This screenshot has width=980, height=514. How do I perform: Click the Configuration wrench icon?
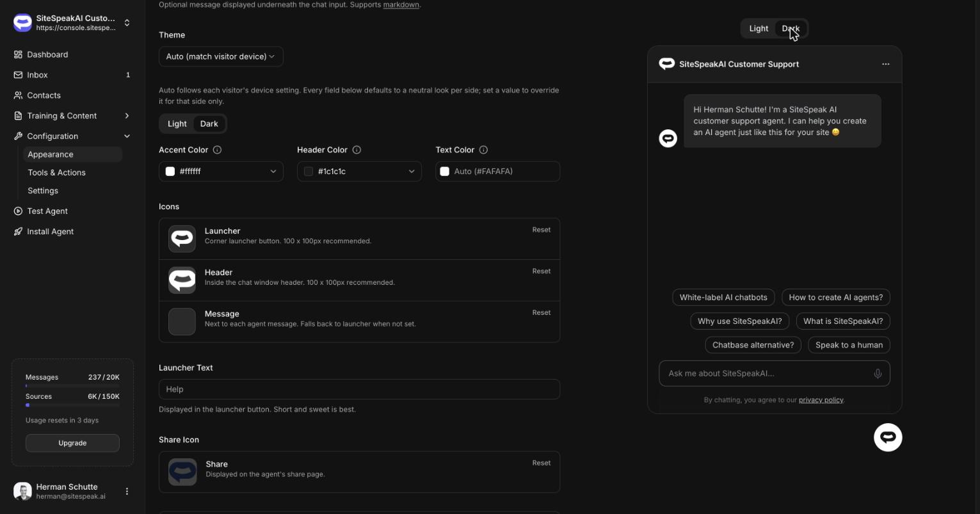point(18,136)
